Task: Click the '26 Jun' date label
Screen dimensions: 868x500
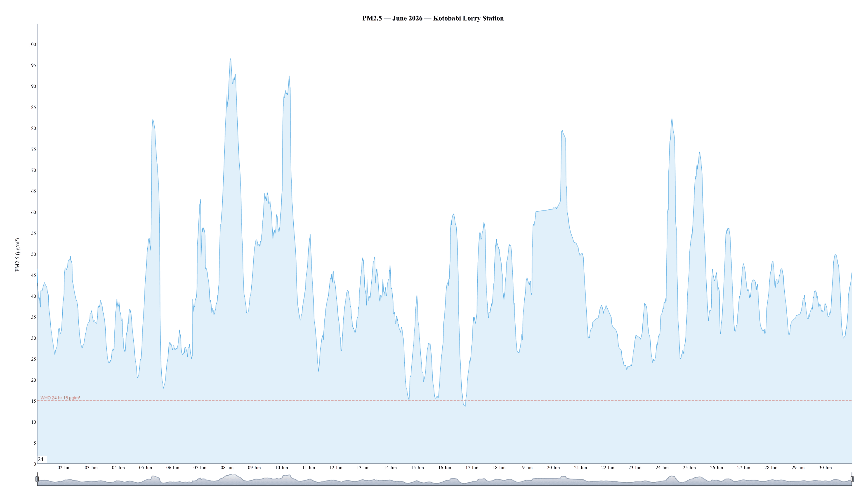Action: tap(717, 468)
